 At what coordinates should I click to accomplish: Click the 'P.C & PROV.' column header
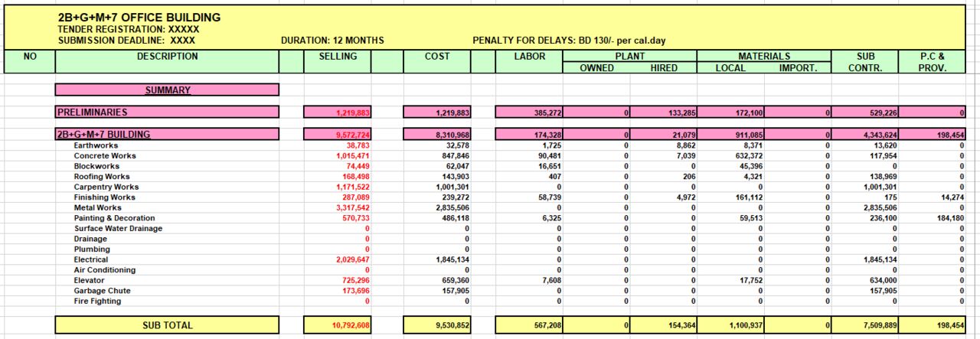point(932,61)
